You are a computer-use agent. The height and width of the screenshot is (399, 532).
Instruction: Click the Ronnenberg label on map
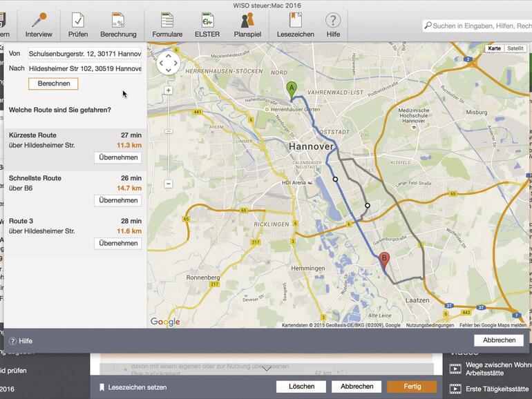click(203, 278)
